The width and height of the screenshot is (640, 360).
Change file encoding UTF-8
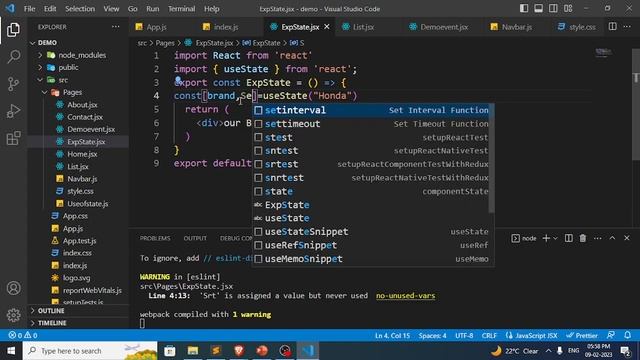(x=464, y=336)
